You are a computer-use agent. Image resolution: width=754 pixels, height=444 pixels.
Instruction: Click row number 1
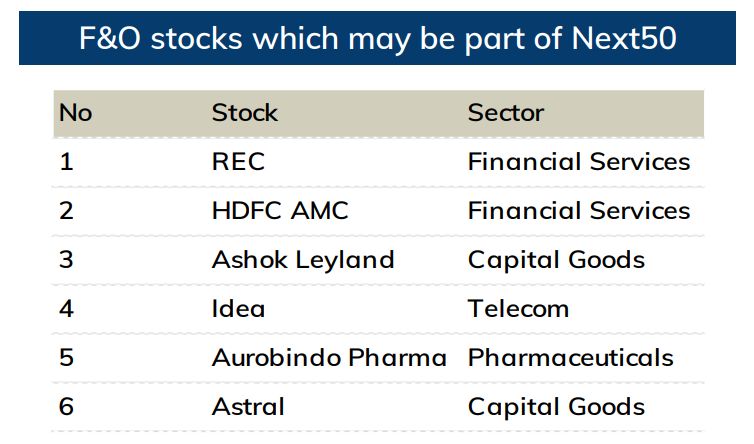click(x=66, y=161)
